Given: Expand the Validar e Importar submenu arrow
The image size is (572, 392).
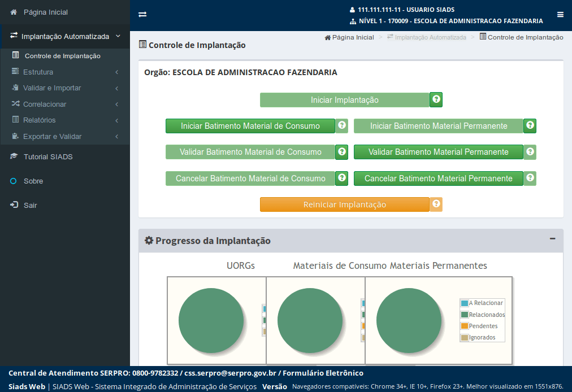Looking at the screenshot, I should pos(117,88).
